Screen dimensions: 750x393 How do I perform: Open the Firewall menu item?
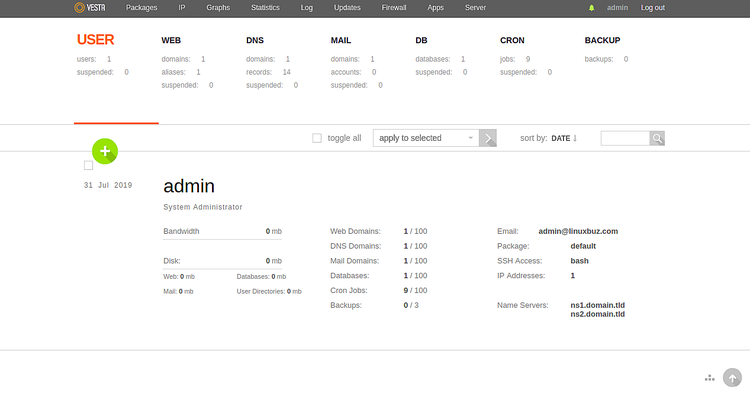(394, 8)
